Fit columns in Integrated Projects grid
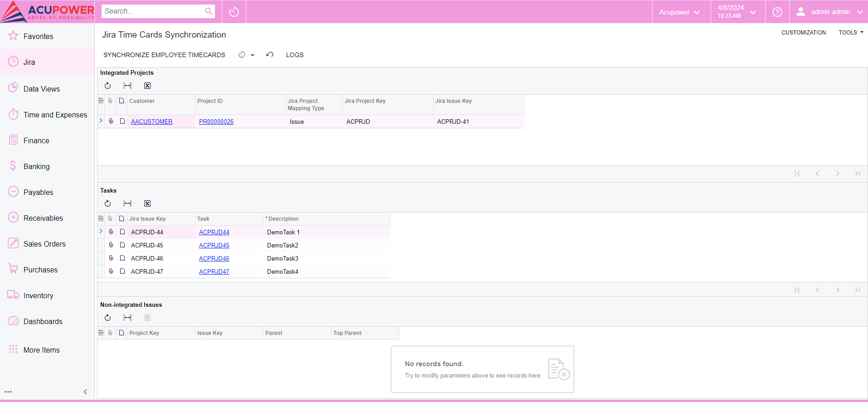Image resolution: width=868 pixels, height=402 pixels. click(x=127, y=86)
